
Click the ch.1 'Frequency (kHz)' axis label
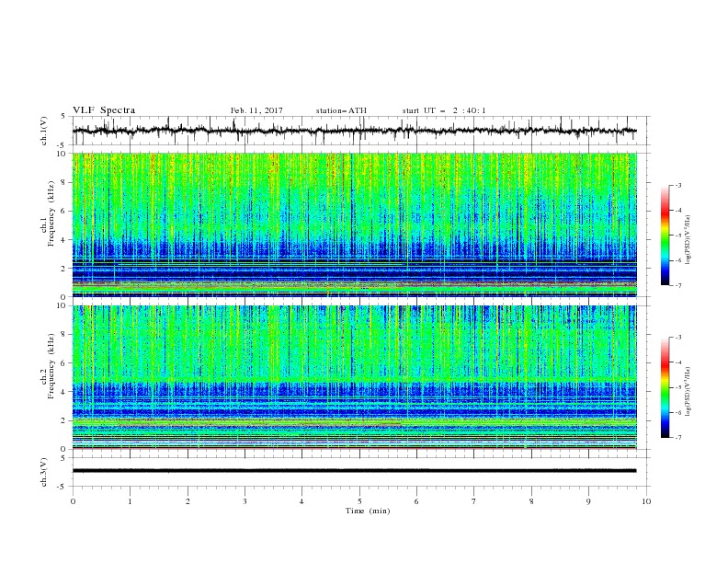(51, 213)
